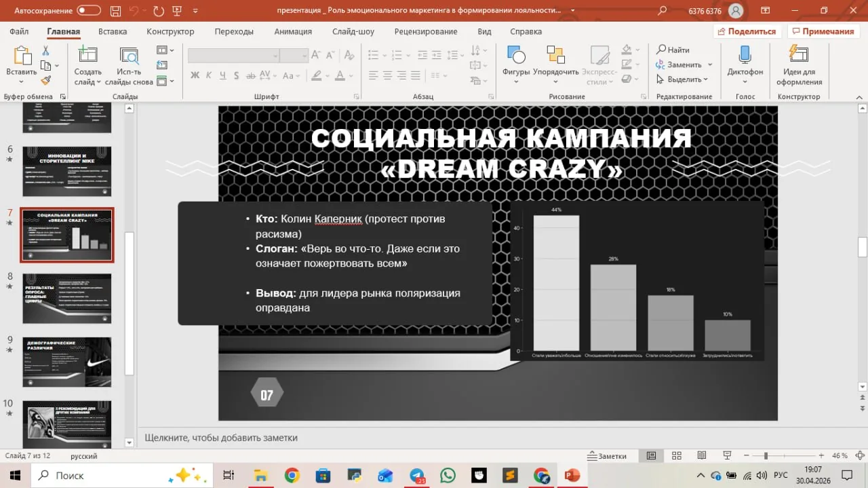Image resolution: width=868 pixels, height=488 pixels.
Task: Open the Shapes (Фигуры) gallery icon
Action: pyautogui.click(x=516, y=56)
